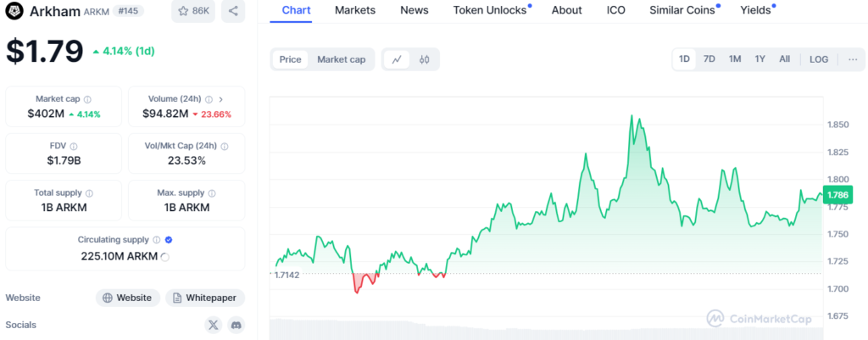The width and height of the screenshot is (868, 340).
Task: Switch to line chart view icon
Action: click(x=397, y=59)
